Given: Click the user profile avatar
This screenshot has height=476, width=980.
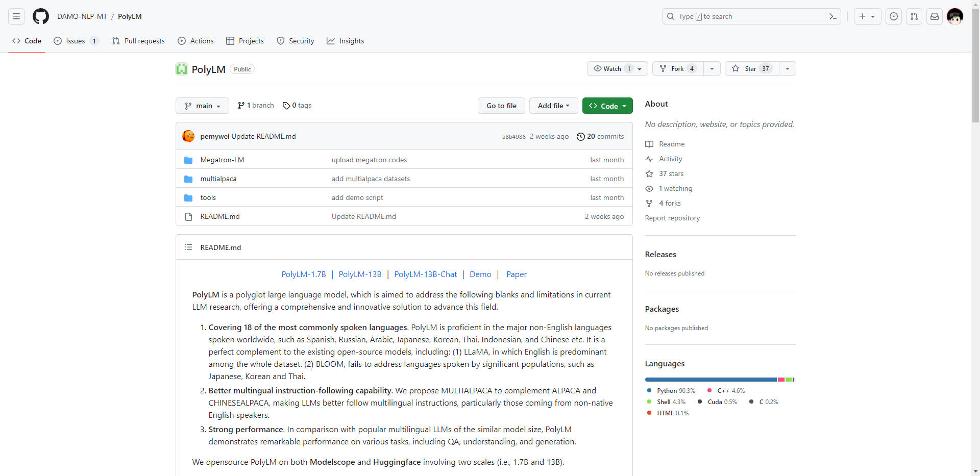Looking at the screenshot, I should (x=955, y=16).
